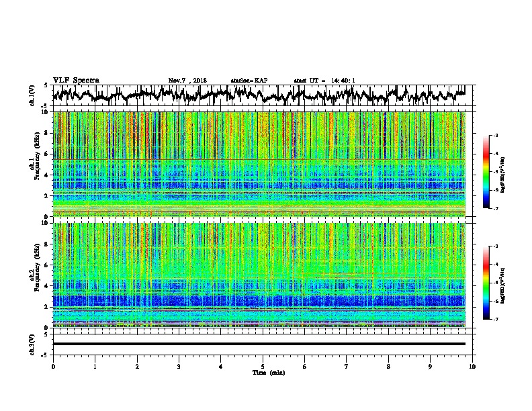The width and height of the screenshot is (532, 411).
Task: Click the ch.1 voltage waveform trace panel
Action: click(262, 95)
